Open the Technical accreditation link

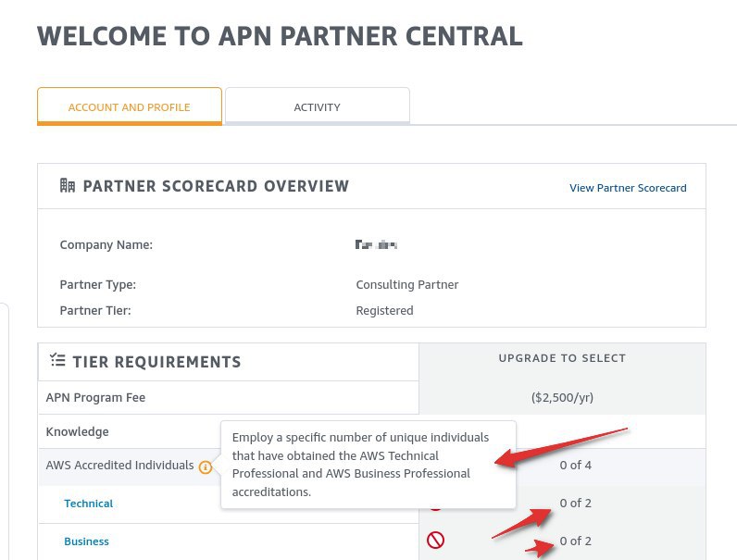pyautogui.click(x=88, y=504)
